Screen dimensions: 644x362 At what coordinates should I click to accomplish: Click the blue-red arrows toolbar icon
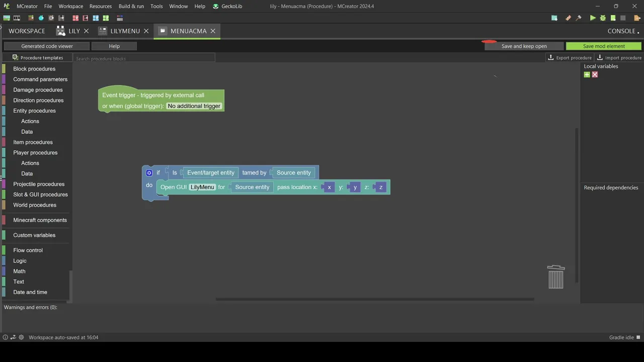[x=120, y=18]
